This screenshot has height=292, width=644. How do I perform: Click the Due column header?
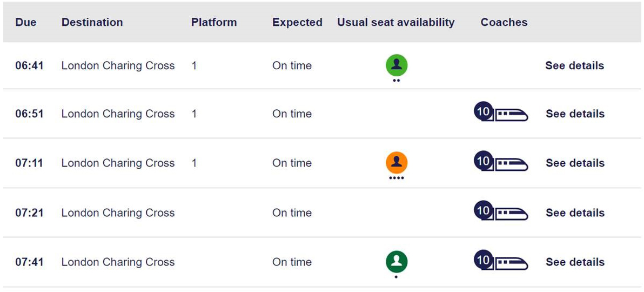point(25,22)
